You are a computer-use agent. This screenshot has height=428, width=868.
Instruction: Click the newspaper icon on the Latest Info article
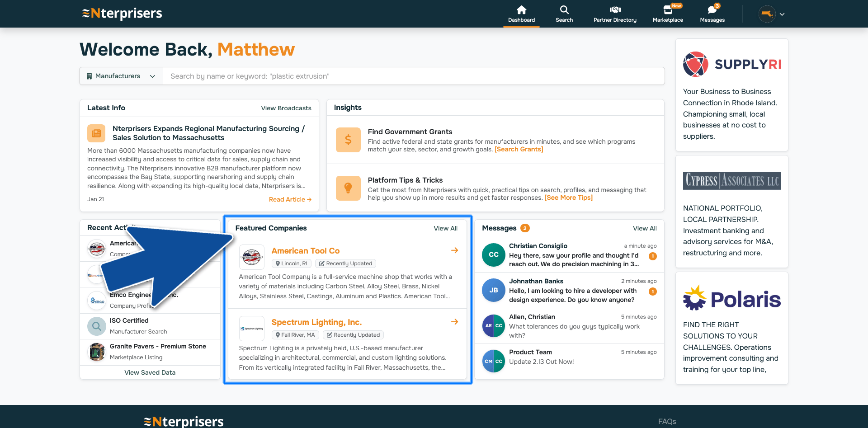coord(96,133)
